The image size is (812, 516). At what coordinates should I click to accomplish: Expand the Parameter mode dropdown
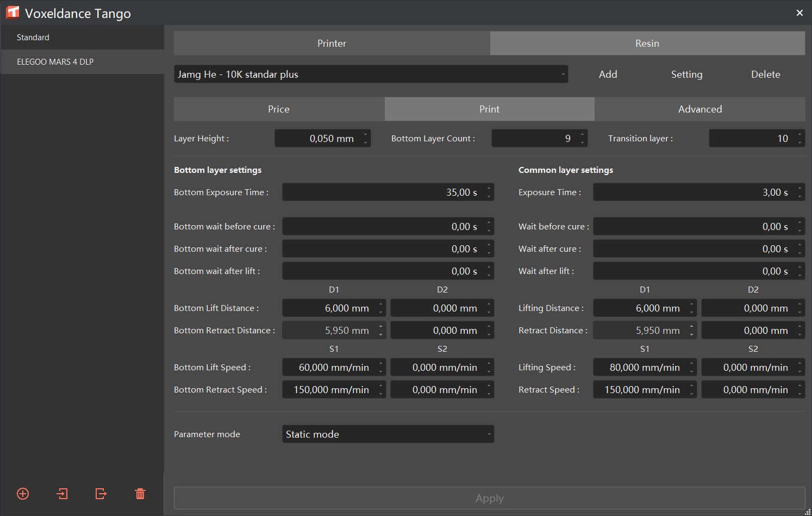pyautogui.click(x=388, y=434)
